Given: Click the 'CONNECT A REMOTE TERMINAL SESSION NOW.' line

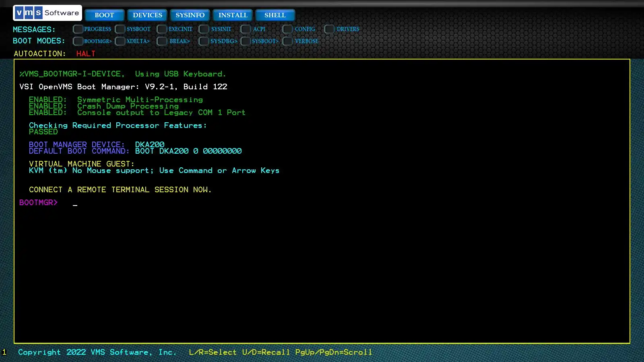Looking at the screenshot, I should pyautogui.click(x=120, y=190).
